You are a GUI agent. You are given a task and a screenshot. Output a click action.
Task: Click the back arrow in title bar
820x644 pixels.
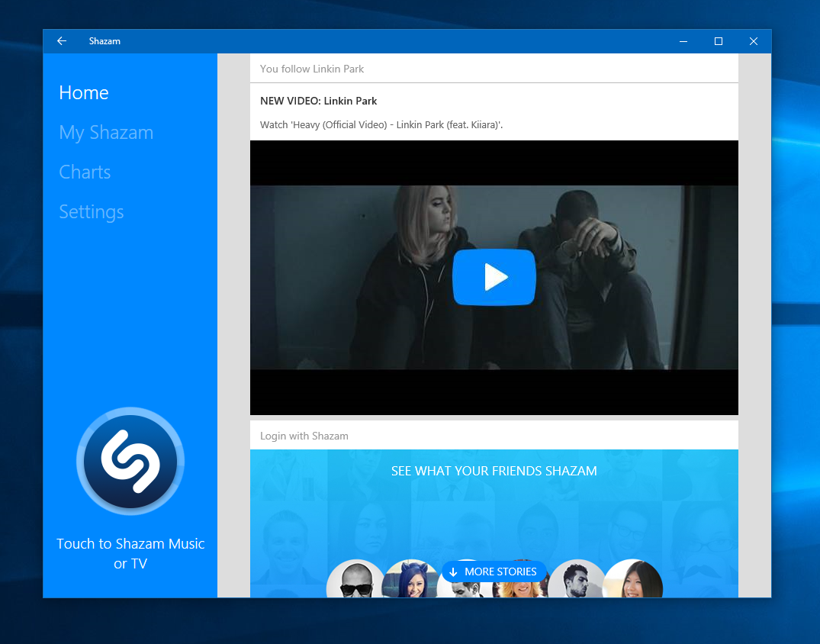click(62, 40)
